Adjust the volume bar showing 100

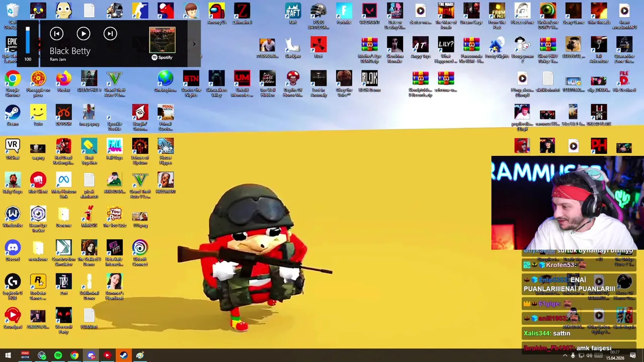tap(28, 40)
